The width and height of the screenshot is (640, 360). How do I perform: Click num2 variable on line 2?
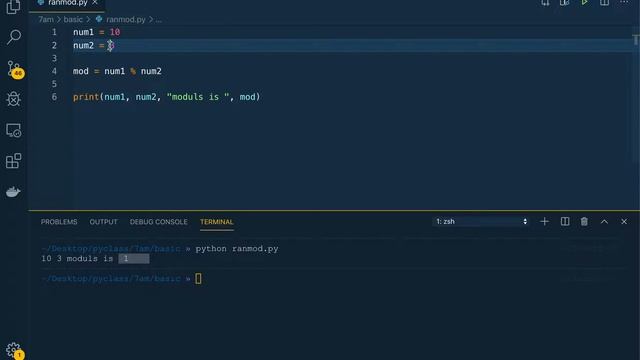click(x=83, y=45)
